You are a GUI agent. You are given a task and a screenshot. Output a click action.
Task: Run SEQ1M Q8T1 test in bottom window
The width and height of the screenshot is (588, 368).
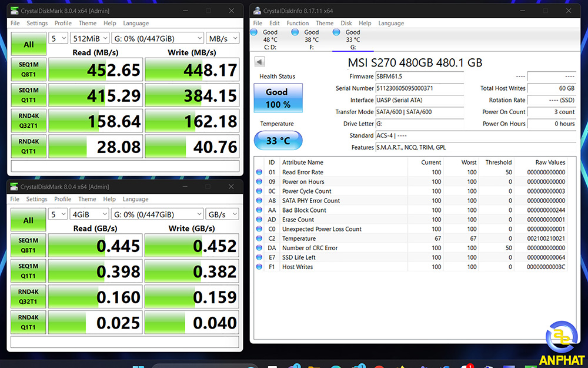[28, 245]
